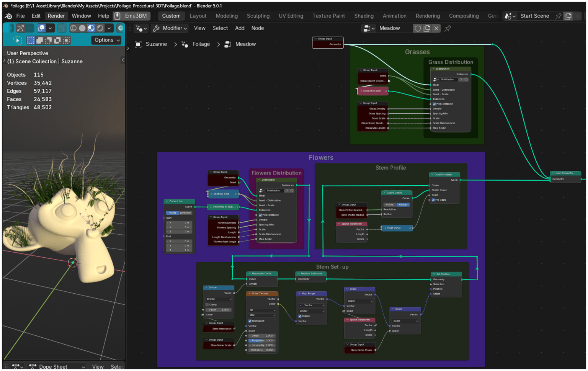Go to Foliage in breadcrumb
588x371 pixels.
[x=201, y=44]
